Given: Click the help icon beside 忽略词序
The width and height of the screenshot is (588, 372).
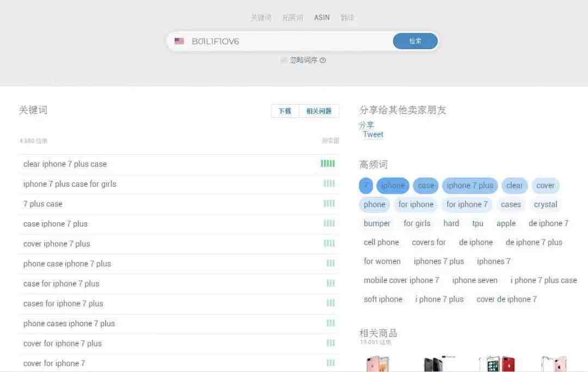Looking at the screenshot, I should click(x=322, y=60).
